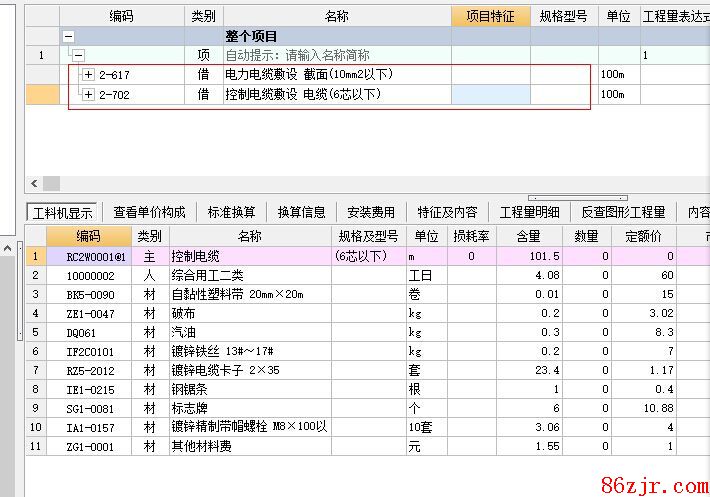Switch to the 工程量明细 tab
This screenshot has height=497, width=710.
530,212
